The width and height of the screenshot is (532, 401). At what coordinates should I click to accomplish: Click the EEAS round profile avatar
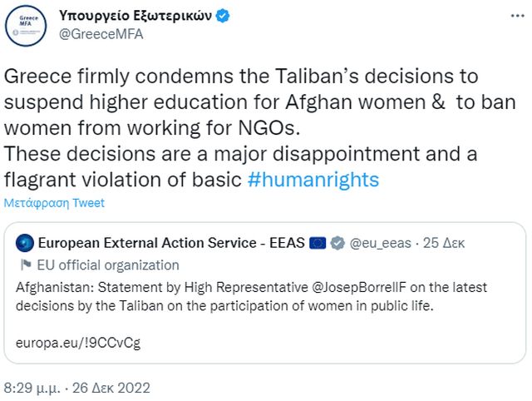pyautogui.click(x=27, y=244)
